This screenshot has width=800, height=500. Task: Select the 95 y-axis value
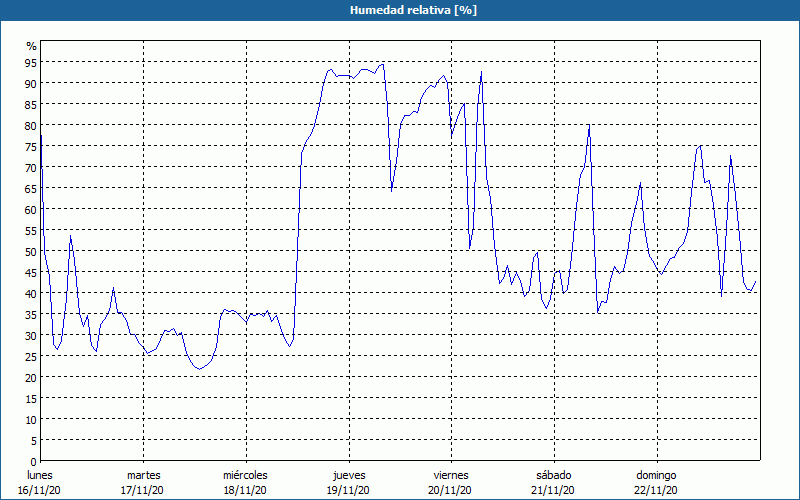[31, 62]
